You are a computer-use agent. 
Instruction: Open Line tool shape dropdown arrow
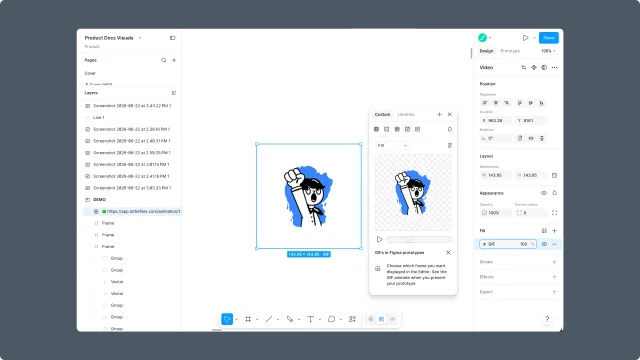tap(278, 320)
